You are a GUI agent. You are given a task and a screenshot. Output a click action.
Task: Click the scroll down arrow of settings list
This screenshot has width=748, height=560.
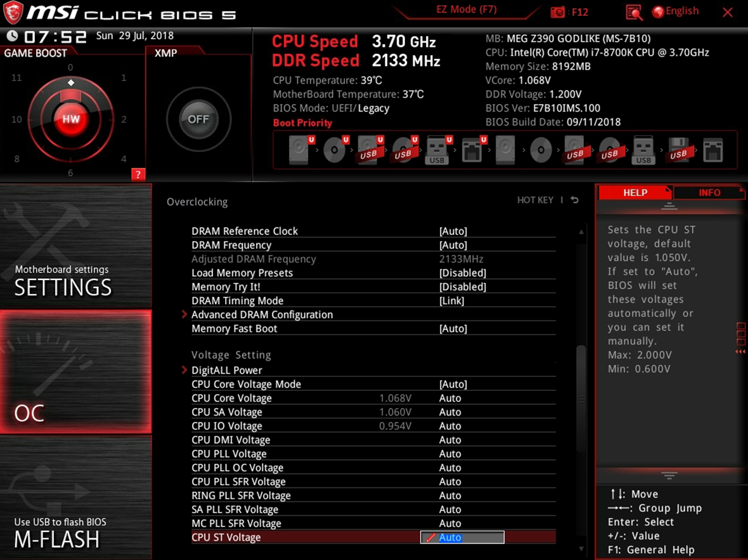point(581,549)
